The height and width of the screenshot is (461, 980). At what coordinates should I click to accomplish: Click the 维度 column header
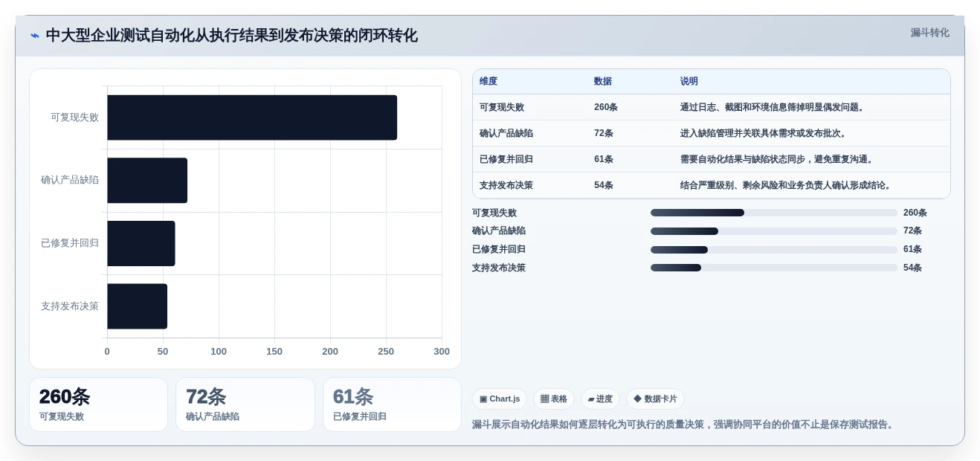[x=489, y=81]
